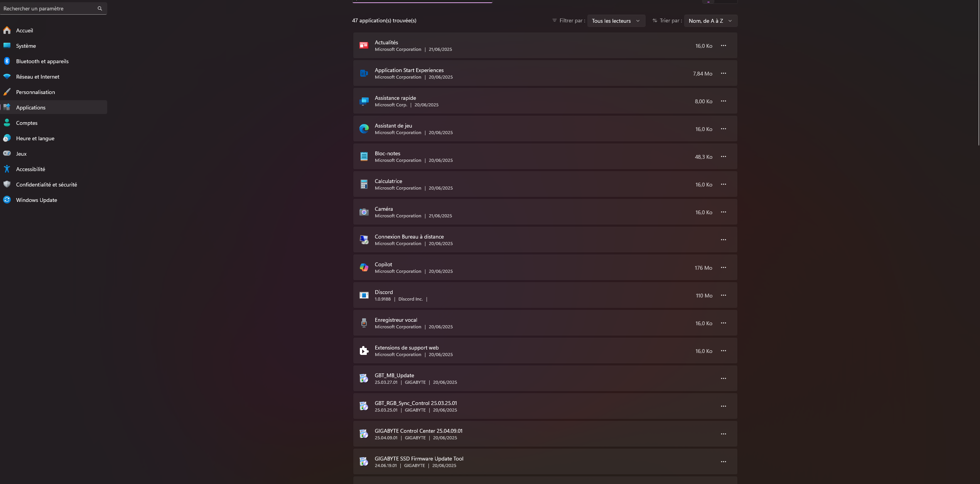This screenshot has height=484, width=980.
Task: Open the Comptes section label
Action: coord(27,123)
